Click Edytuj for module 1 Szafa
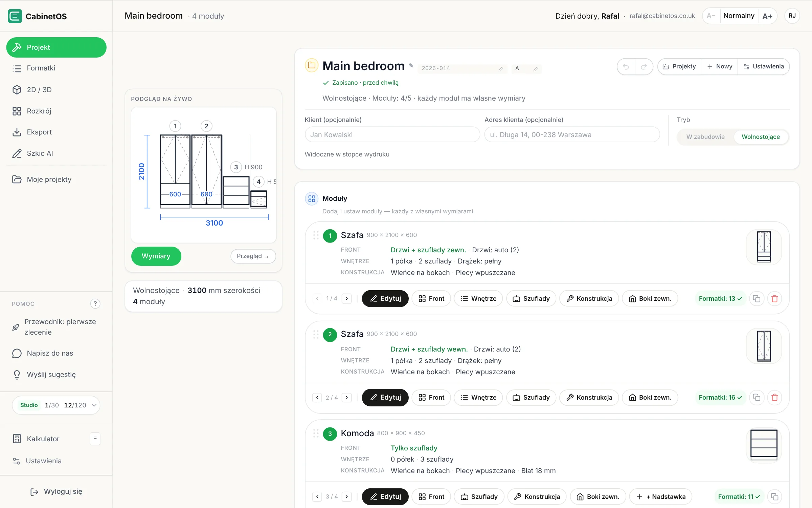 385,299
